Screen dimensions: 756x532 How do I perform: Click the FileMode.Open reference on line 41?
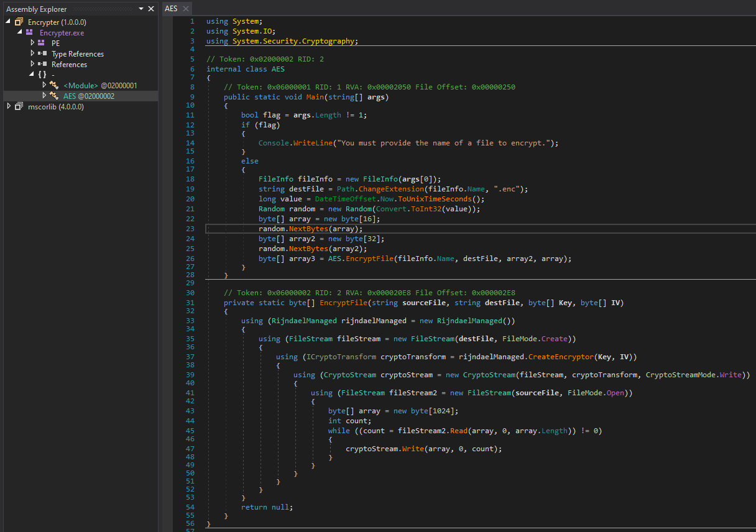(597, 393)
